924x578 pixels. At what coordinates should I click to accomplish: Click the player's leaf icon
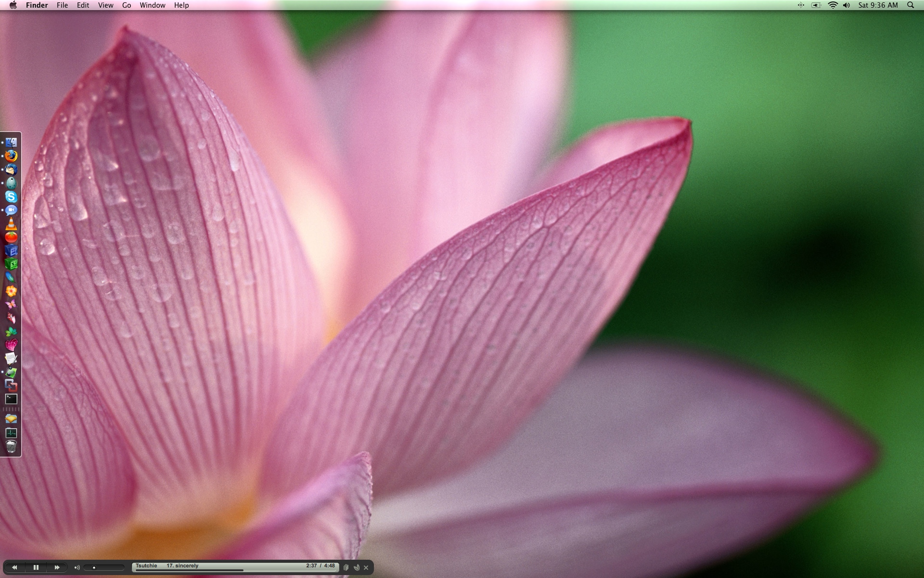tap(357, 567)
